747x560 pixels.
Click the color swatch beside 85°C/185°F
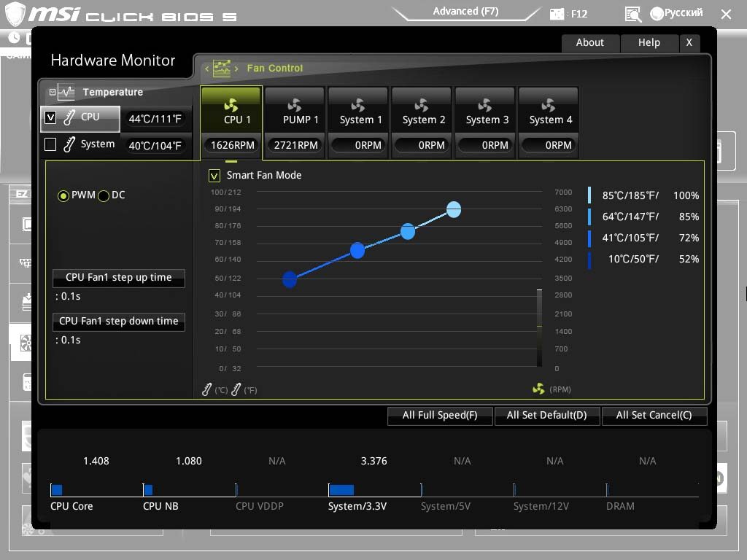(x=589, y=195)
